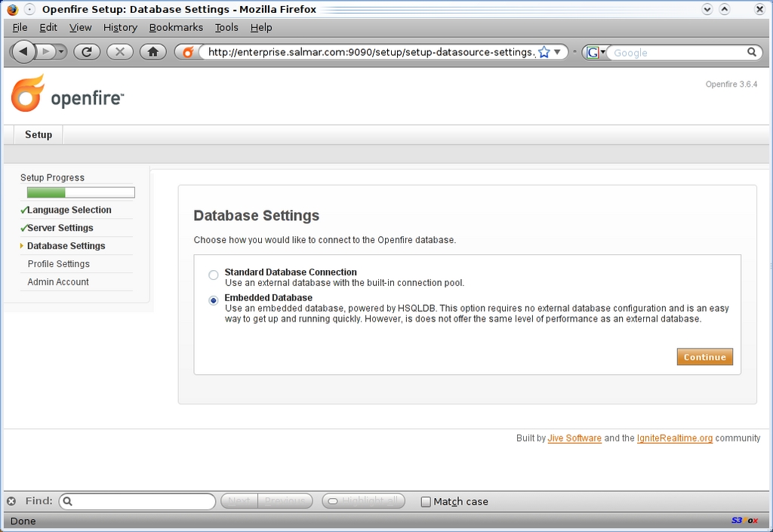This screenshot has width=773, height=532.
Task: Open the Bookmarks menu
Action: [x=176, y=27]
